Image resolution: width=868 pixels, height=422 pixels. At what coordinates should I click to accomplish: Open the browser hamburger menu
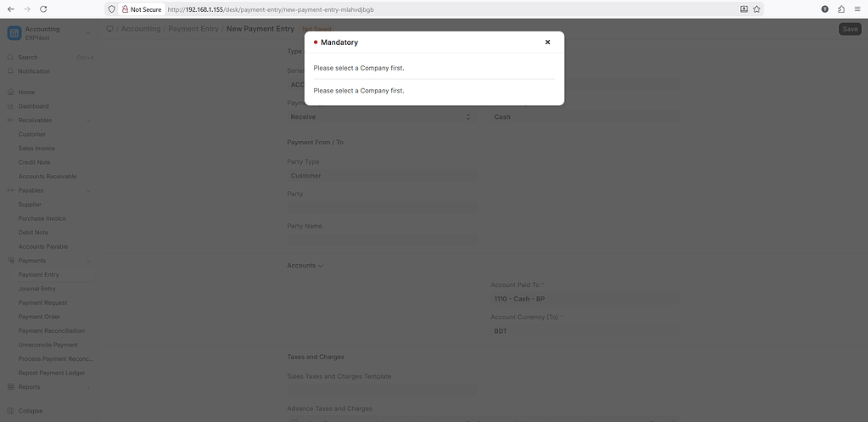tap(858, 8)
